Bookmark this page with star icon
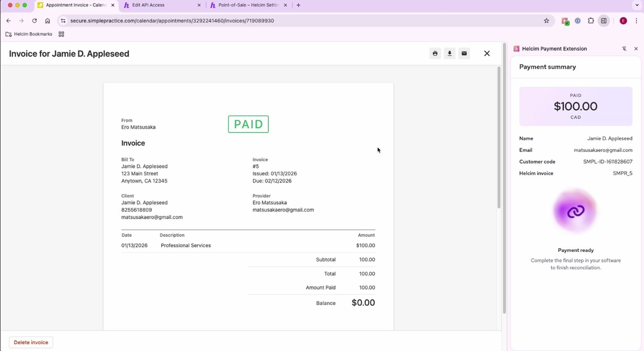 pyautogui.click(x=546, y=21)
